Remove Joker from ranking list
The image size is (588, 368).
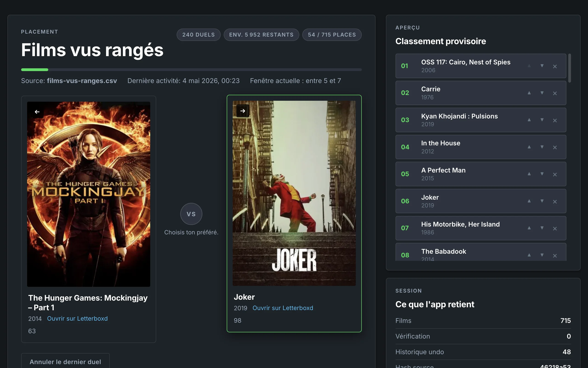pos(555,201)
